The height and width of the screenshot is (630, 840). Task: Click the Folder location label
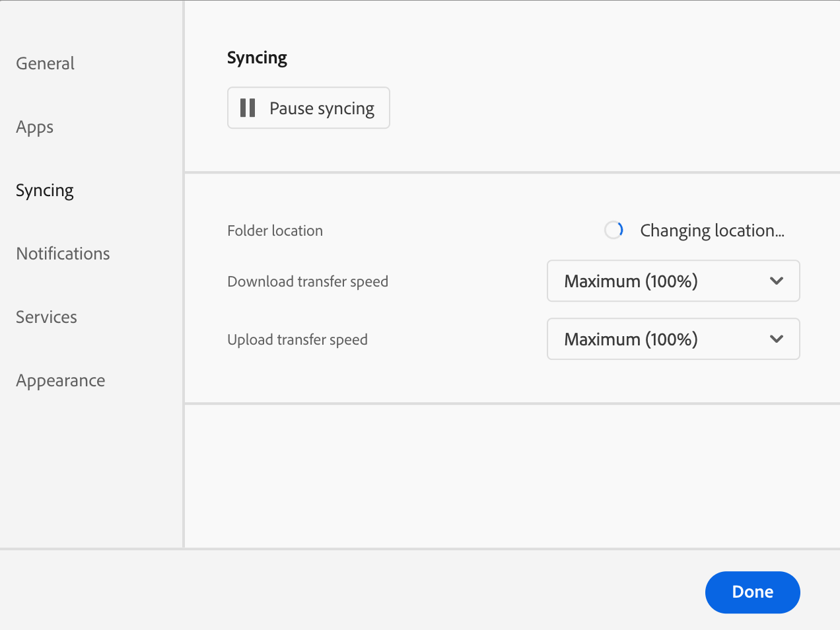275,230
